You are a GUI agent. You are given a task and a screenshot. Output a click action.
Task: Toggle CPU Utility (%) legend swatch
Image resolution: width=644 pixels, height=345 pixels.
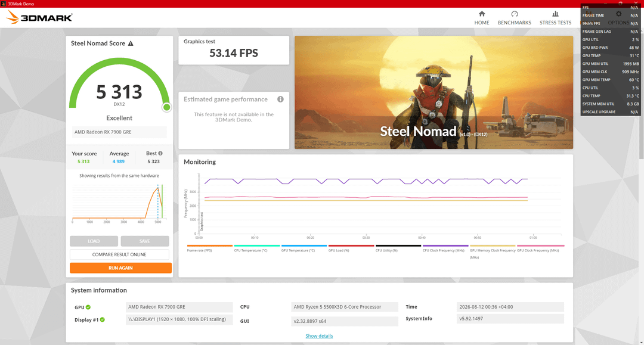tap(398, 245)
